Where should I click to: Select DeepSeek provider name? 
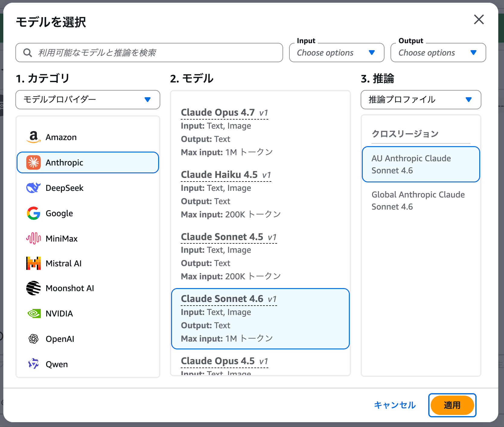pyautogui.click(x=65, y=188)
